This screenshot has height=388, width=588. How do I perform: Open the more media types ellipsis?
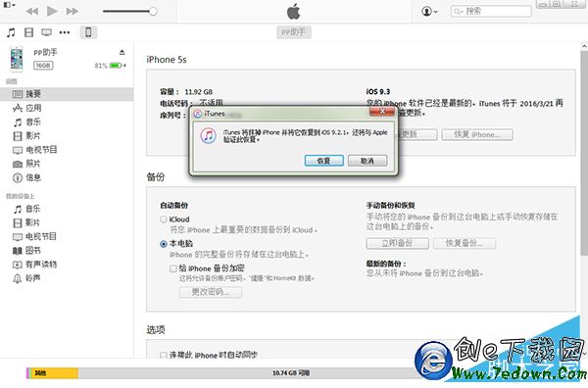65,32
